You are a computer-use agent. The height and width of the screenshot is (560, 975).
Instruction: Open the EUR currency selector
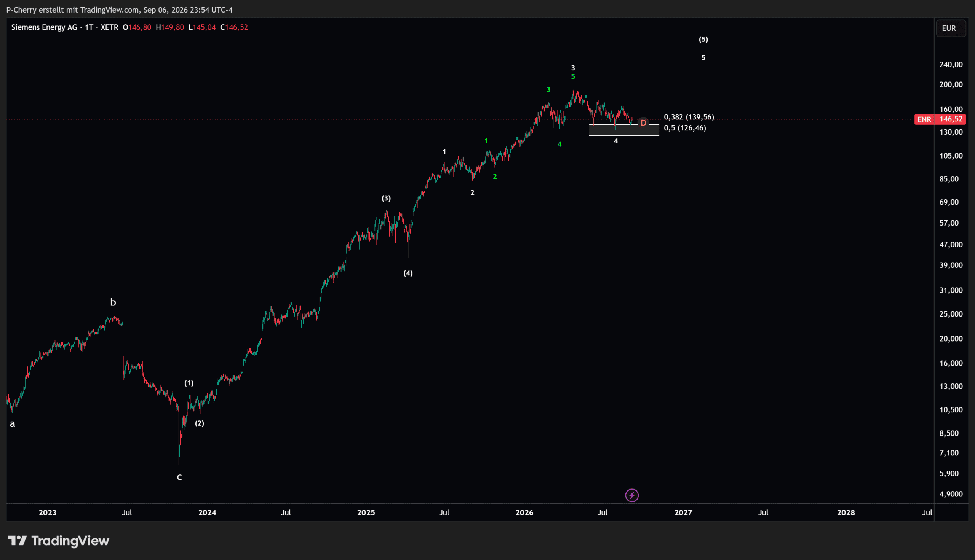[949, 28]
